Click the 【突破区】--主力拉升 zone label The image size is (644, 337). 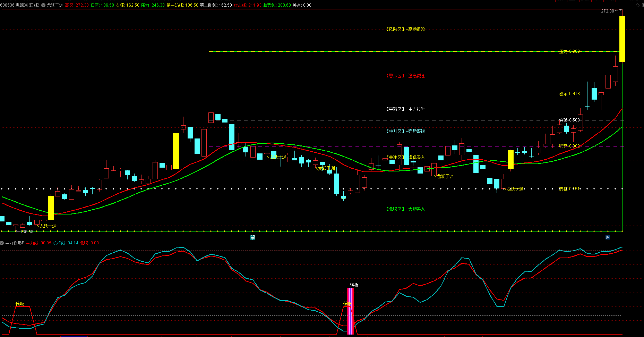coord(405,109)
